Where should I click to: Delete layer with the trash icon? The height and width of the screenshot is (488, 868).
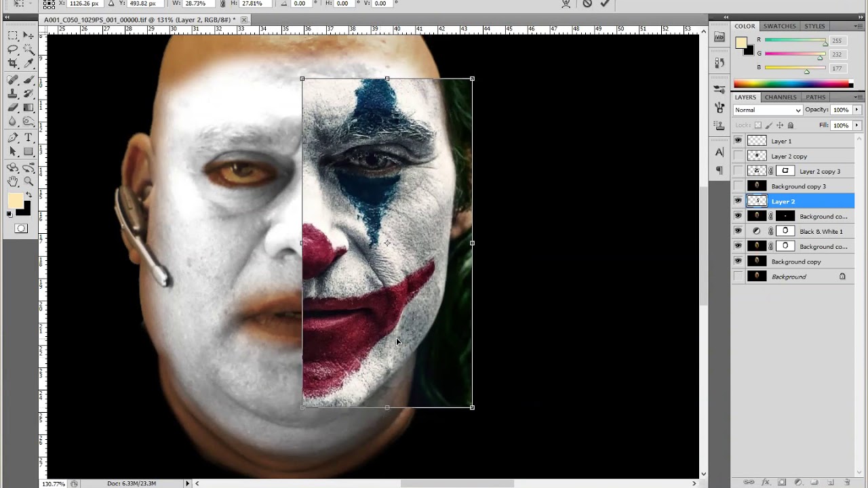848,483
